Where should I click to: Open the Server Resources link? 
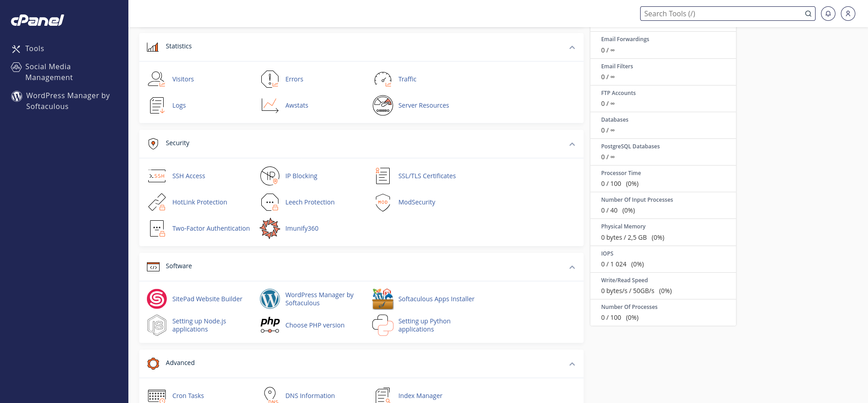(424, 105)
